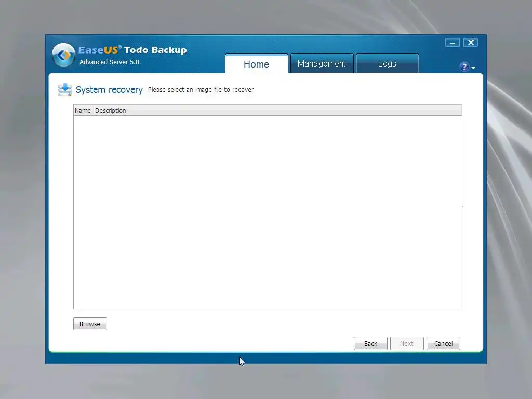Sort by the Name column header
The width and height of the screenshot is (532, 399).
pos(83,111)
